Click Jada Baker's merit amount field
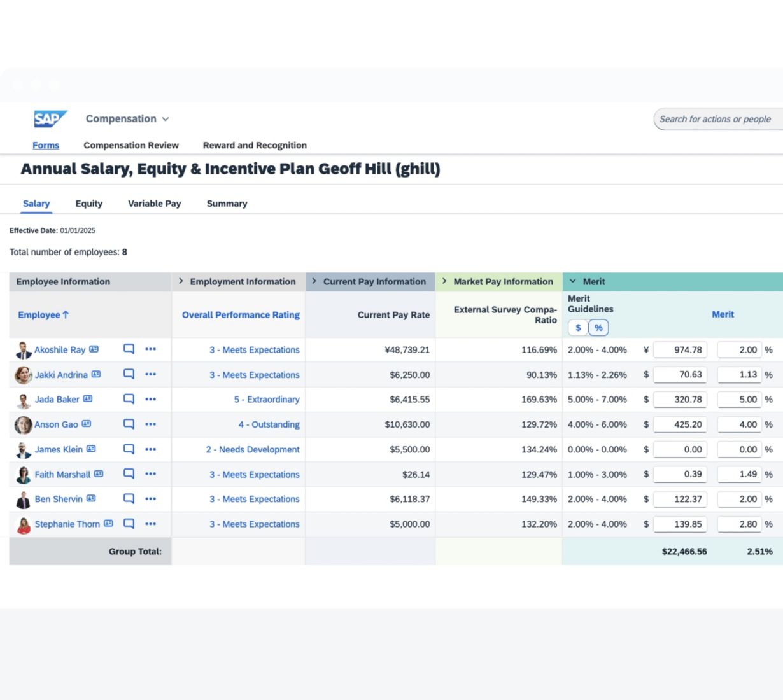Image resolution: width=783 pixels, height=700 pixels. pos(679,400)
